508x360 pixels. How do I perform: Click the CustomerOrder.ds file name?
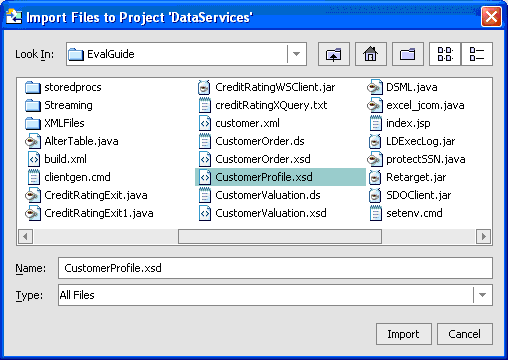coord(260,141)
